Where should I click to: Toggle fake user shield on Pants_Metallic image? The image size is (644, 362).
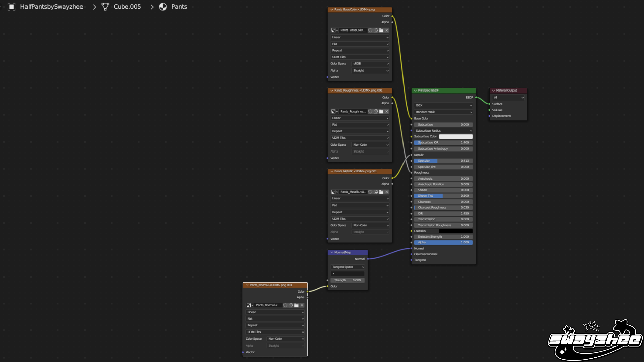(x=370, y=192)
